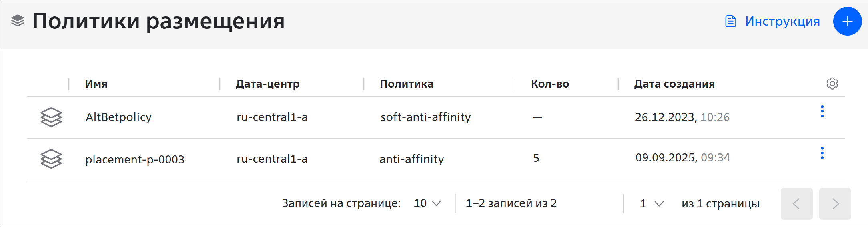Screen dimensions: 868x227
Task: Go to the next page arrow
Action: 835,204
